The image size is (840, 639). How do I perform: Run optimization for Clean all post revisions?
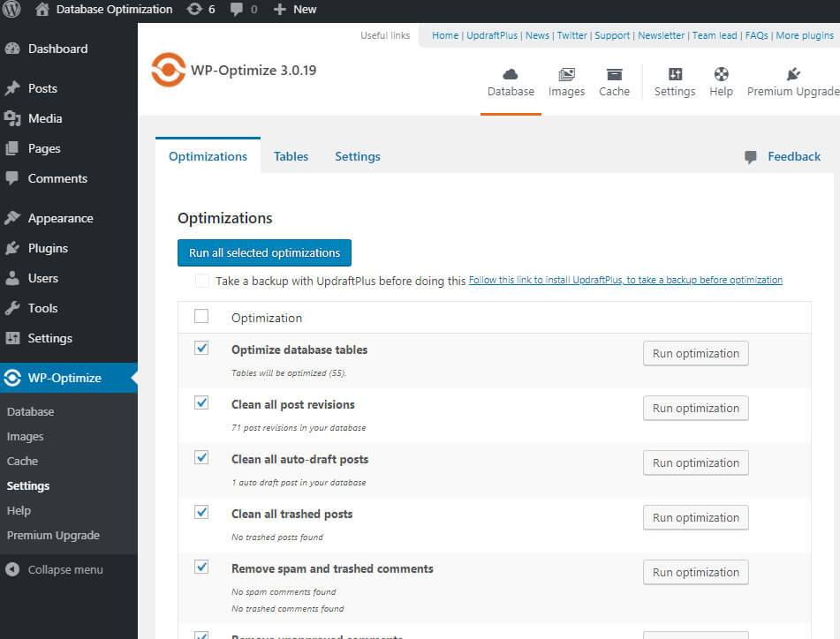[695, 408]
